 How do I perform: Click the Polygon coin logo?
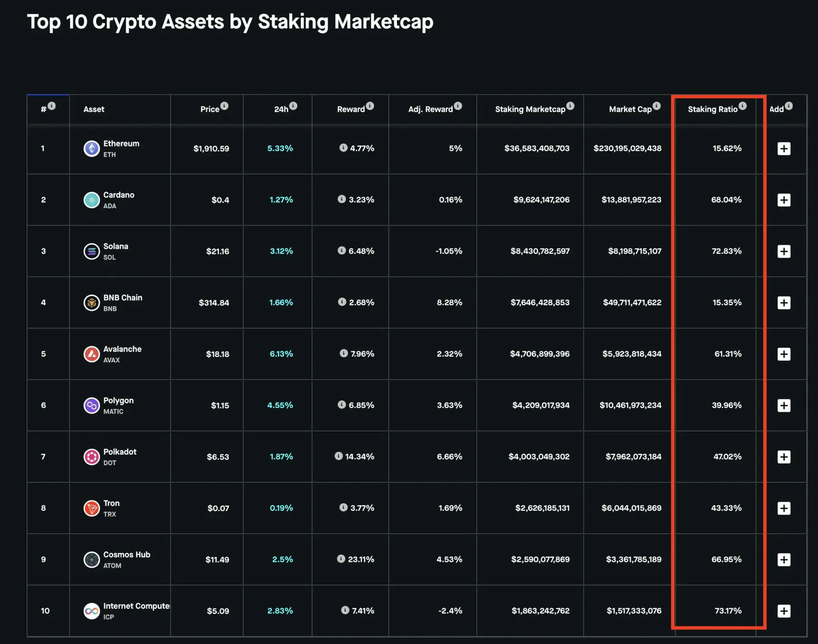pos(92,405)
